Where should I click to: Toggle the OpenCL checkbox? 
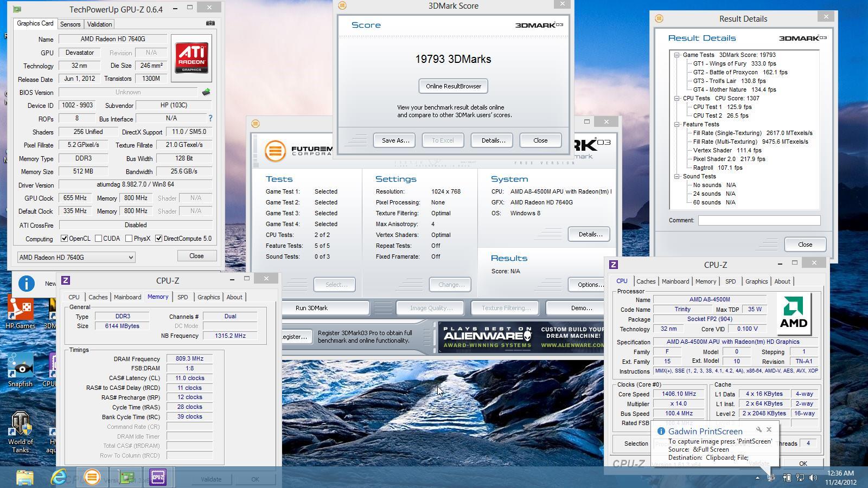[65, 239]
